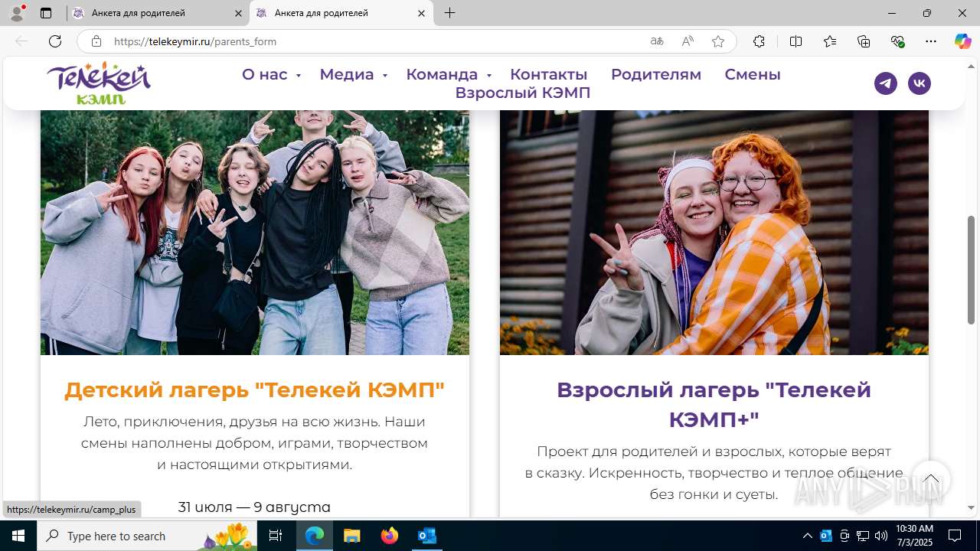Close the first Анкета для родителей tab
Image resolution: width=980 pixels, height=551 pixels.
[x=238, y=13]
